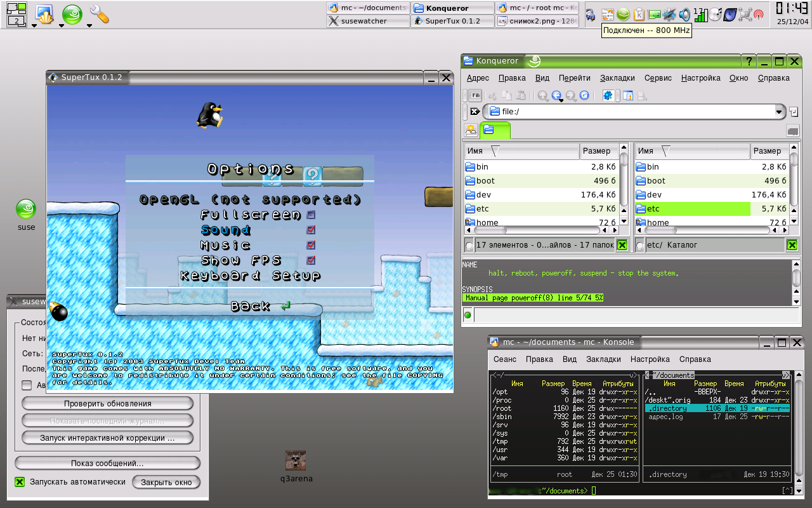Open the Konqueror 'Закладки' menu
The image size is (812, 508).
(x=617, y=78)
